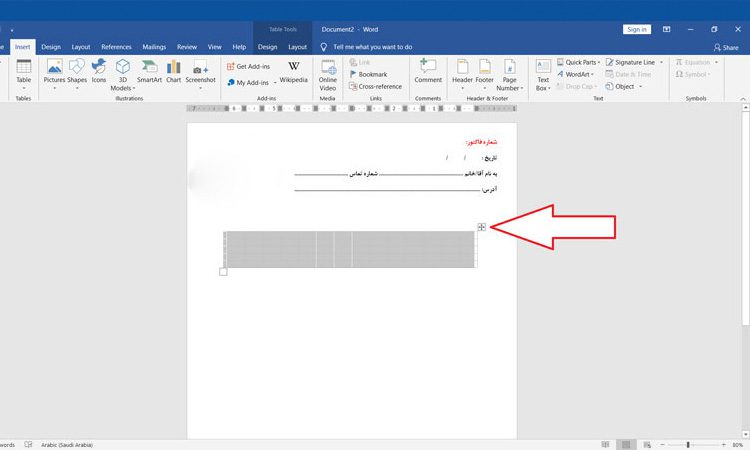
Task: Click Tell me what you want to do
Action: [373, 47]
